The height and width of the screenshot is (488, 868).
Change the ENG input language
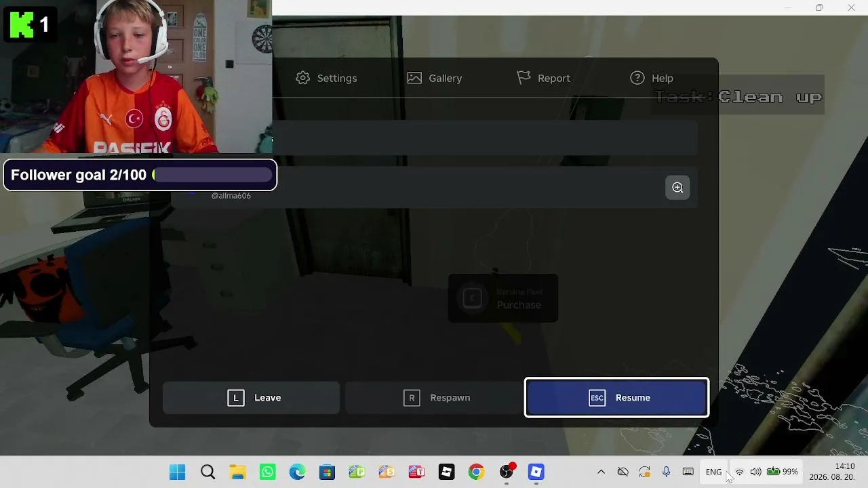pyautogui.click(x=713, y=472)
